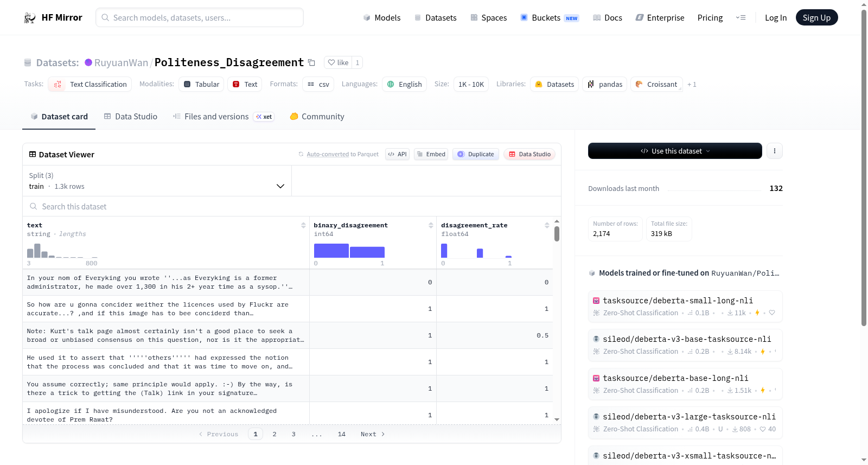The width and height of the screenshot is (868, 465).
Task: Open the Buckets nav item
Action: (x=550, y=18)
